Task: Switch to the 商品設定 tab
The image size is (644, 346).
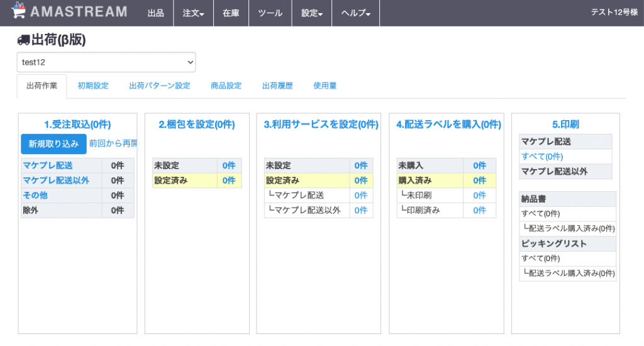Action: (226, 86)
